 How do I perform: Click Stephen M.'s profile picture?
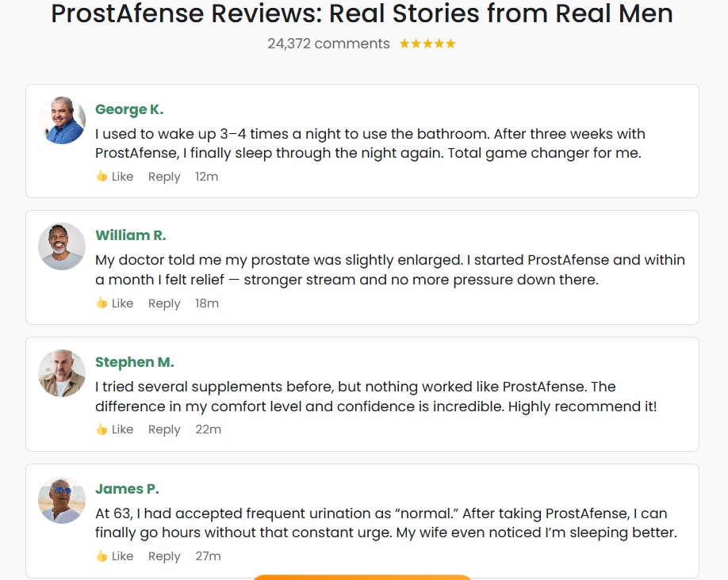[62, 373]
